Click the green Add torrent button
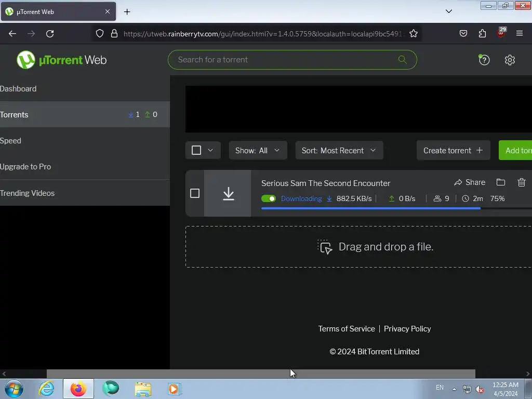 (515, 150)
